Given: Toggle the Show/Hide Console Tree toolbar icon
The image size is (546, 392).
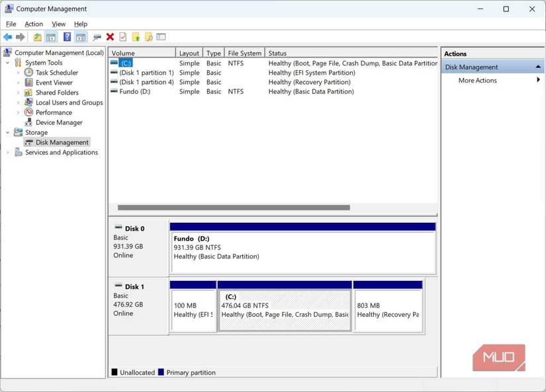Looking at the screenshot, I should pyautogui.click(x=50, y=37).
